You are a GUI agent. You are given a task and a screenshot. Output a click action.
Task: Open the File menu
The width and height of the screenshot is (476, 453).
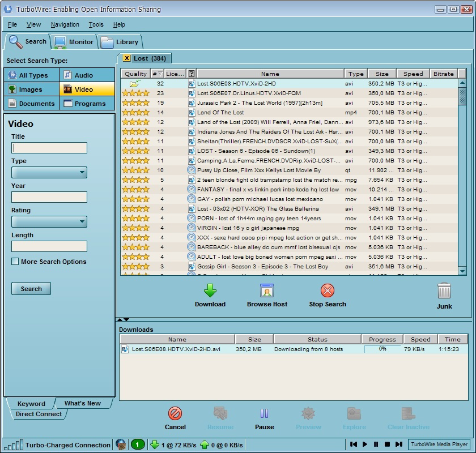tap(12, 24)
